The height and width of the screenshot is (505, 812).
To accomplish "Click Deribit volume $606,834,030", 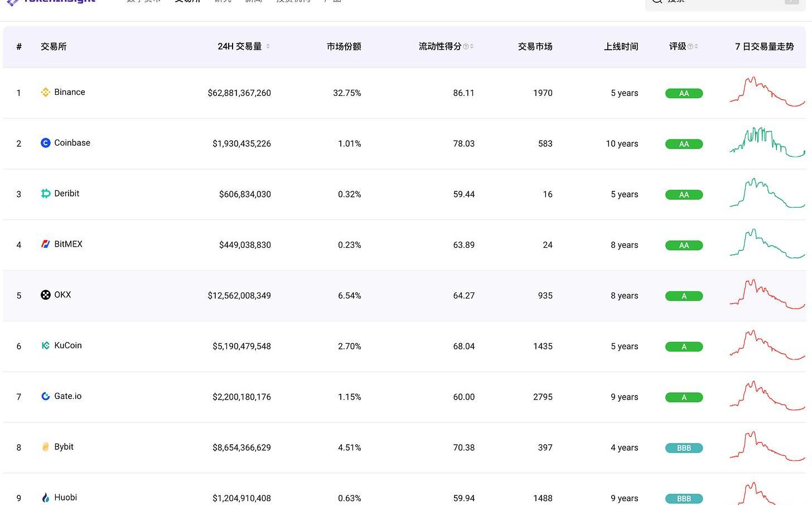I will (245, 194).
